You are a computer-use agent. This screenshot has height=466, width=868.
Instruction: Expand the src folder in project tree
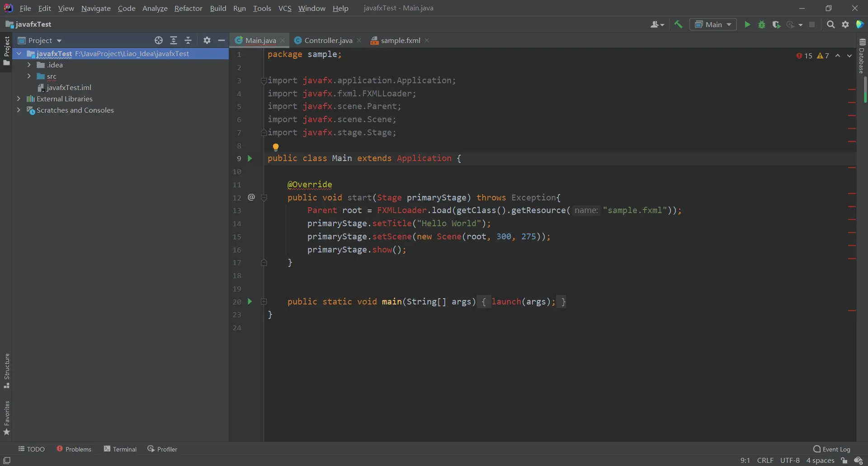(29, 76)
